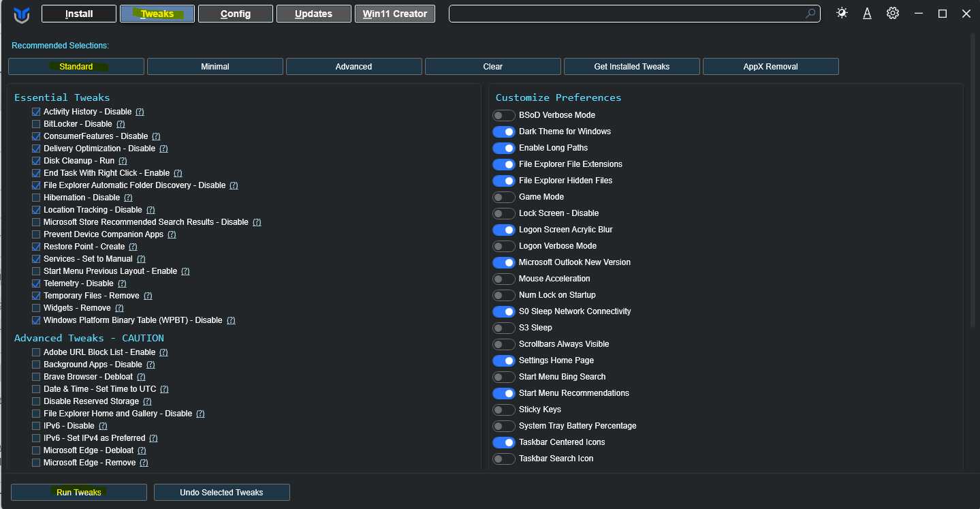Go to the Updates tab

click(314, 14)
